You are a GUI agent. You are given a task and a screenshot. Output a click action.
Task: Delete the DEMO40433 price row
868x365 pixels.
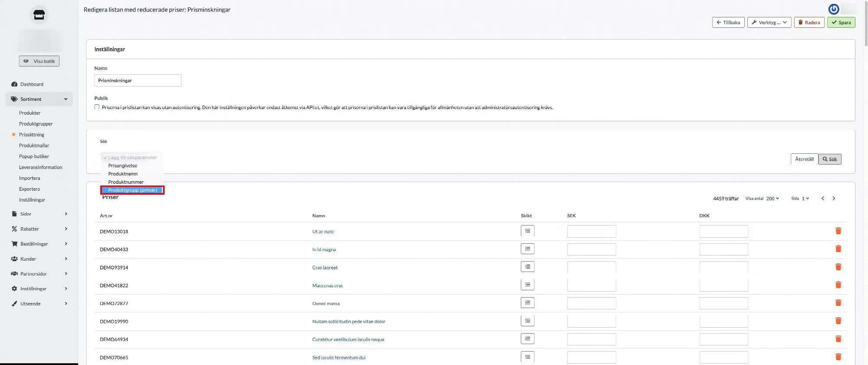(x=838, y=249)
